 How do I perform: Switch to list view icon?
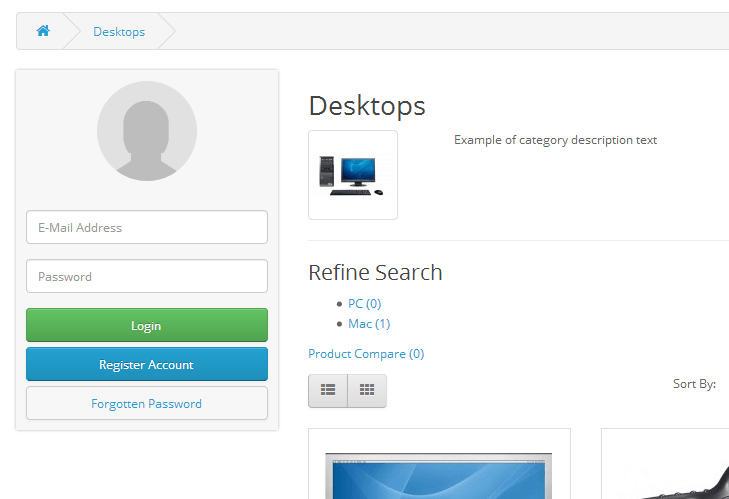[328, 391]
